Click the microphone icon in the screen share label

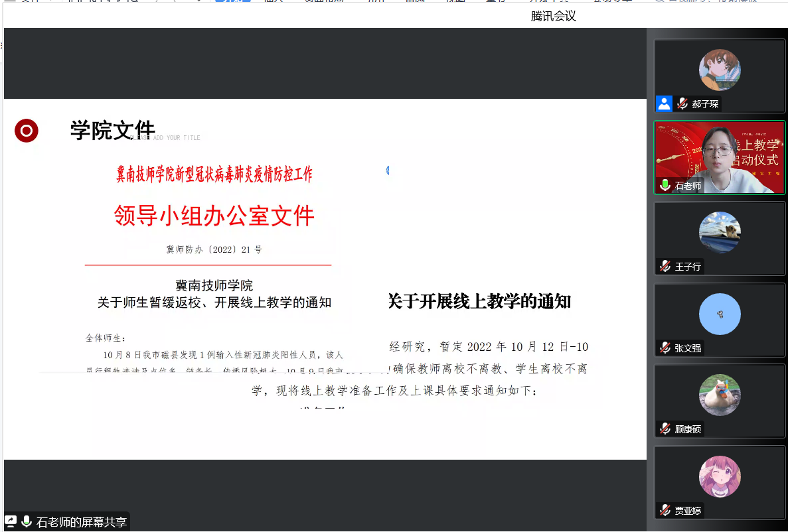(27, 521)
